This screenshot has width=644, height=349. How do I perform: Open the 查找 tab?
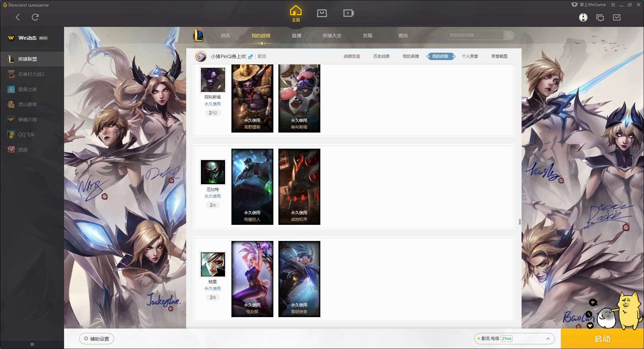tap(403, 36)
